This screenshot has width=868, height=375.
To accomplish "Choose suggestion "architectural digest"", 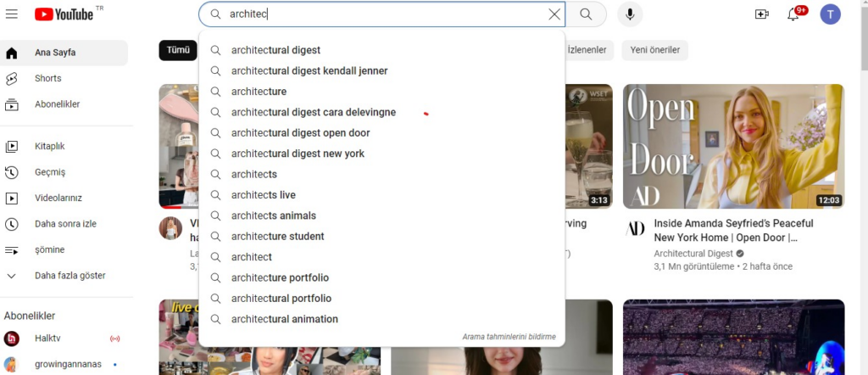I will 382,50.
